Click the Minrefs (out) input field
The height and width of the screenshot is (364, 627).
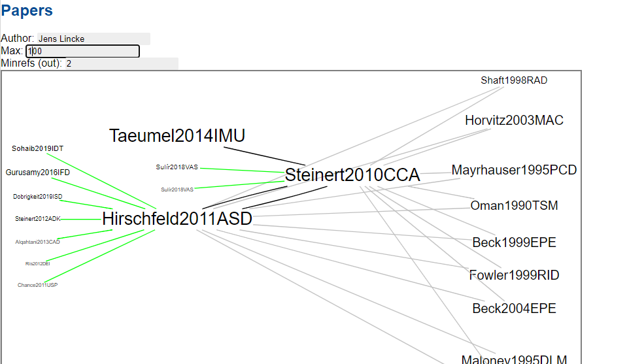(121, 63)
